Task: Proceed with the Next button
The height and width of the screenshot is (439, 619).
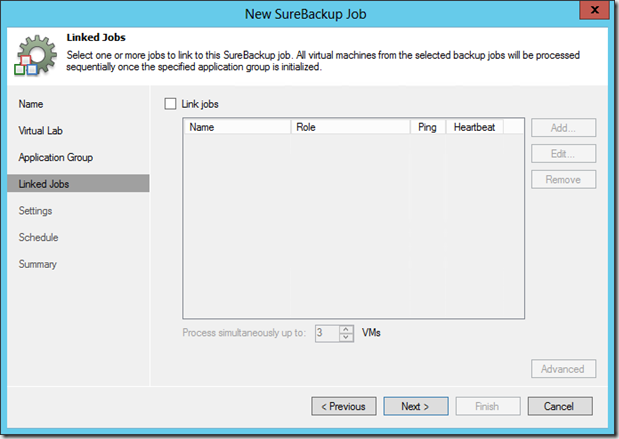Action: (x=416, y=406)
